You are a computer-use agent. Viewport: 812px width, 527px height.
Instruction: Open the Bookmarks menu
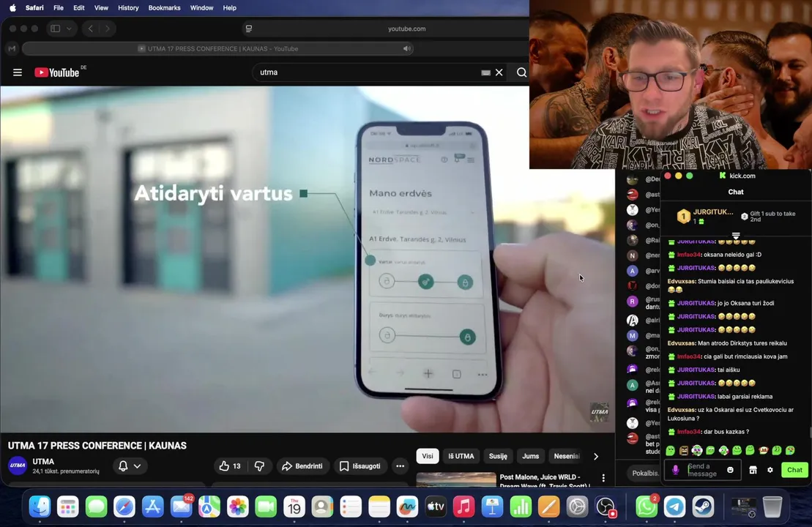164,8
